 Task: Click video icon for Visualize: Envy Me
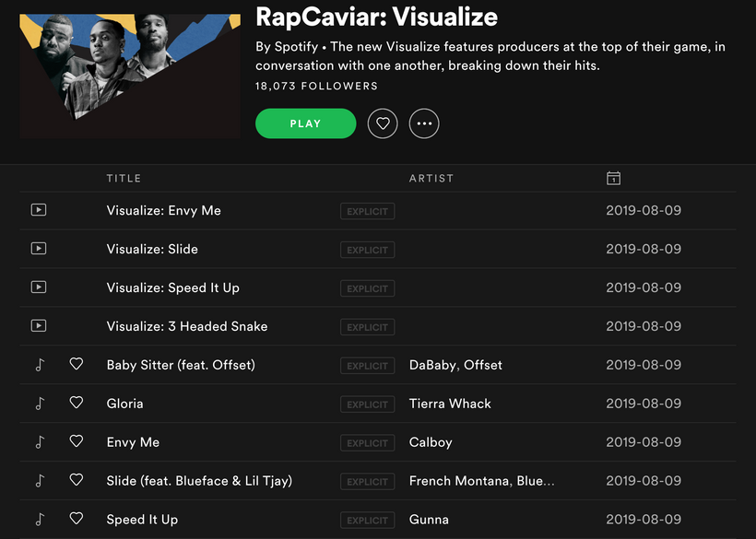pos(39,210)
